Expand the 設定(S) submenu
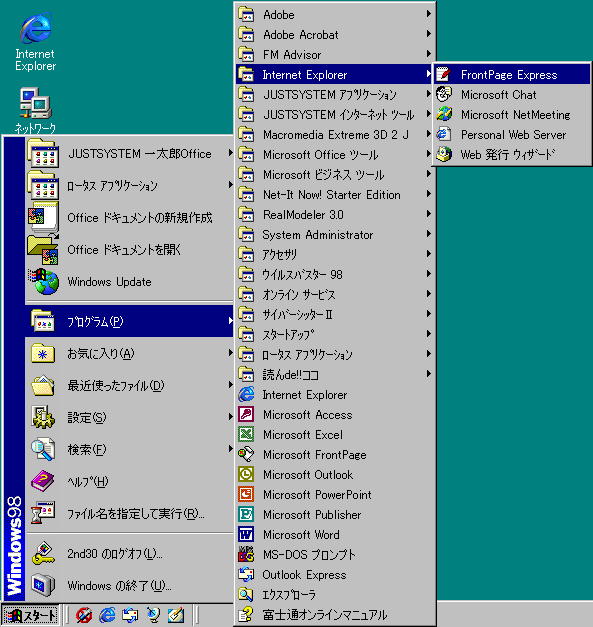This screenshot has width=593, height=627. point(130,417)
